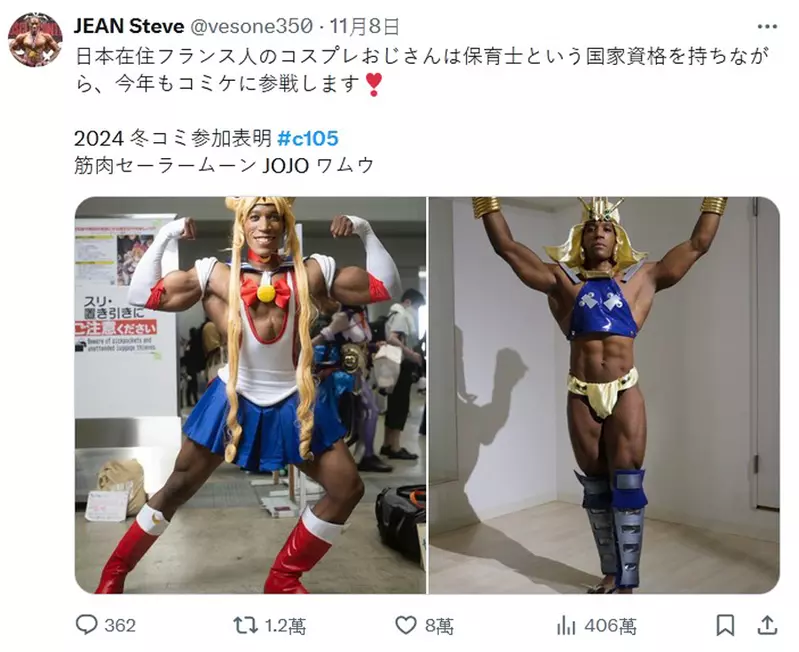Open the reply speech bubble icon
Screen dimensions: 799x652
86,624
